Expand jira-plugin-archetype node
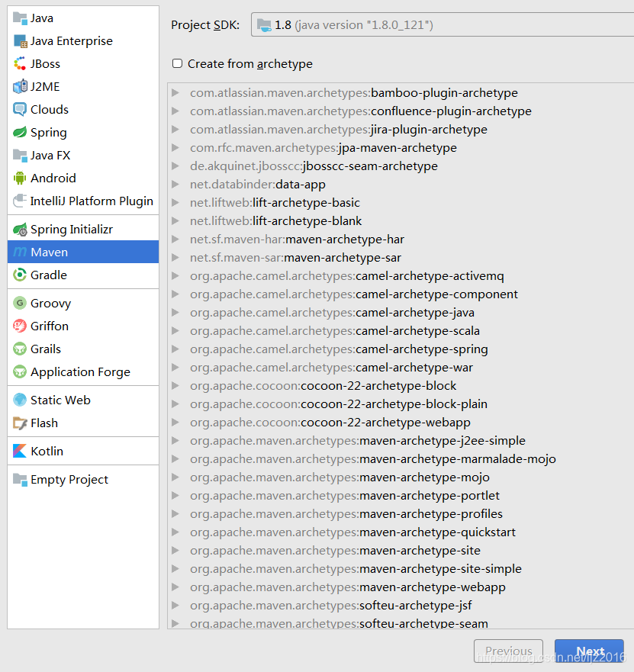Screen dimensions: 634x672 click(x=175, y=130)
